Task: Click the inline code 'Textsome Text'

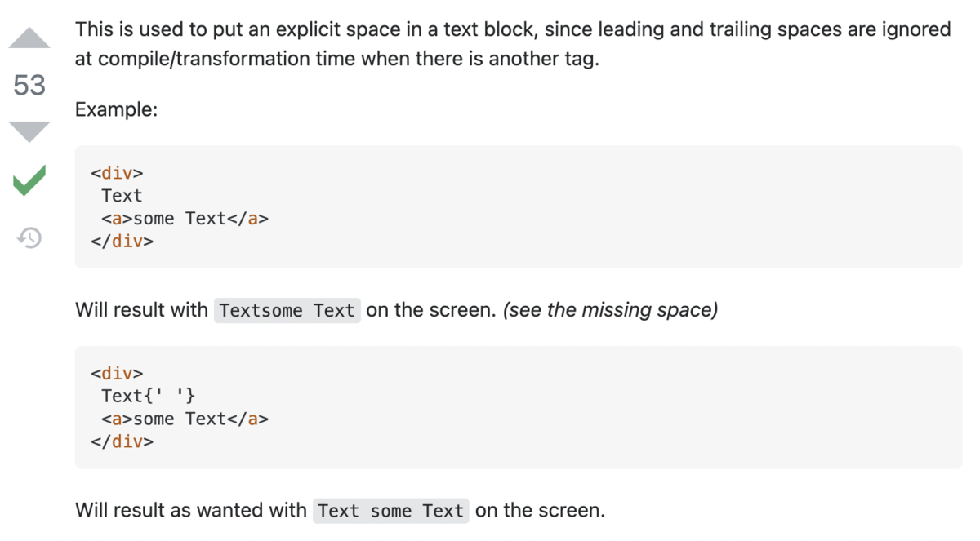Action: (287, 311)
